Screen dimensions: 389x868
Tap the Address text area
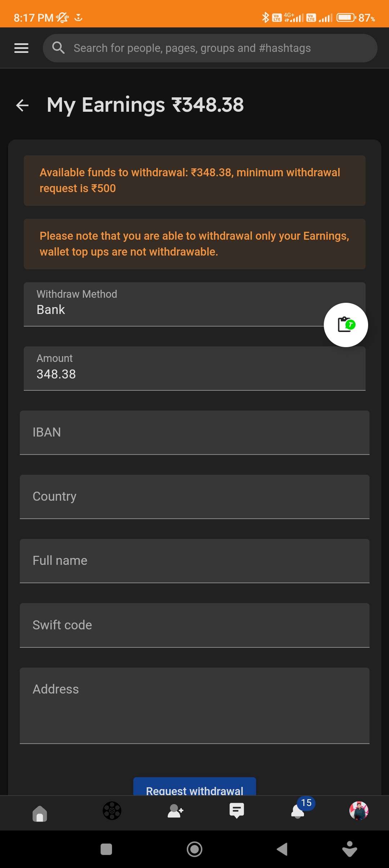pos(194,705)
